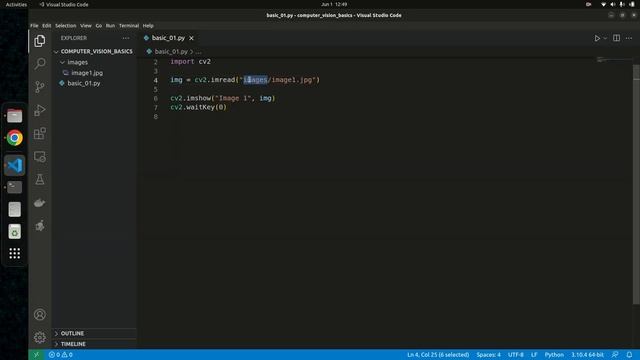Open the Run menu
The width and height of the screenshot is (640, 360).
coord(110,25)
